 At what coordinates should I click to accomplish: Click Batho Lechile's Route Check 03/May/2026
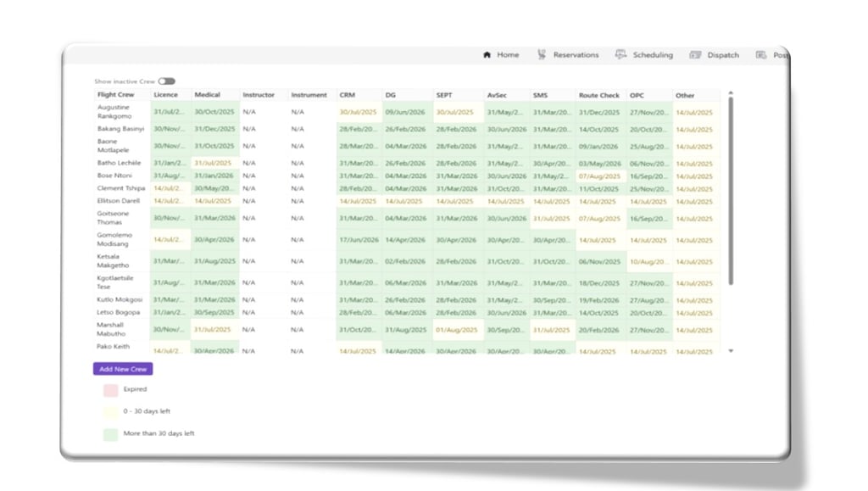pos(600,164)
